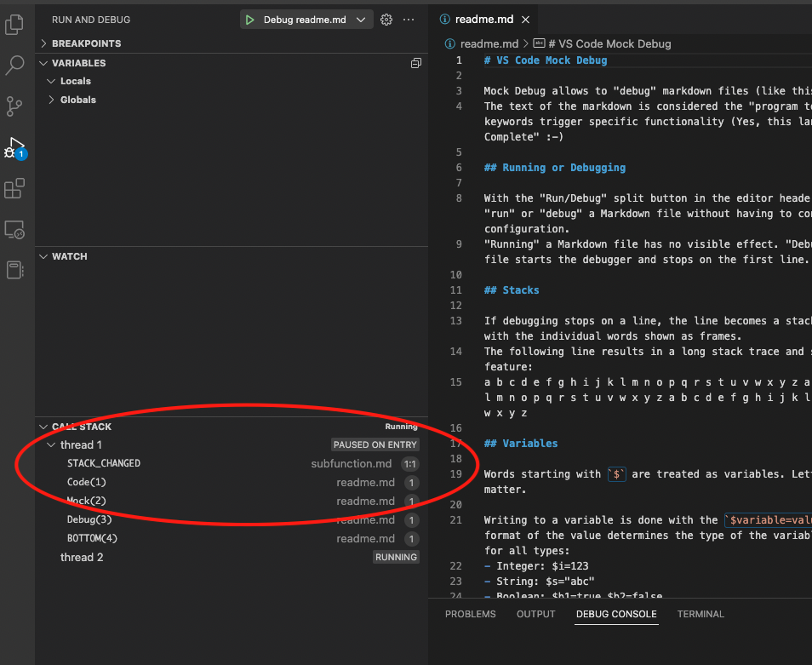Viewport: 812px width, 665px height.
Task: Click the '# VS Code Mock Debug' breadcrumb
Action: (609, 43)
